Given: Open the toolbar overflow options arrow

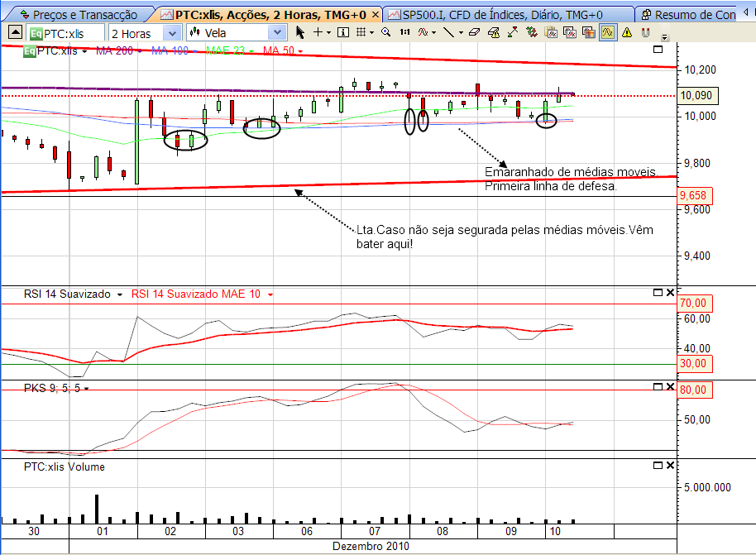Looking at the screenshot, I should [665, 36].
